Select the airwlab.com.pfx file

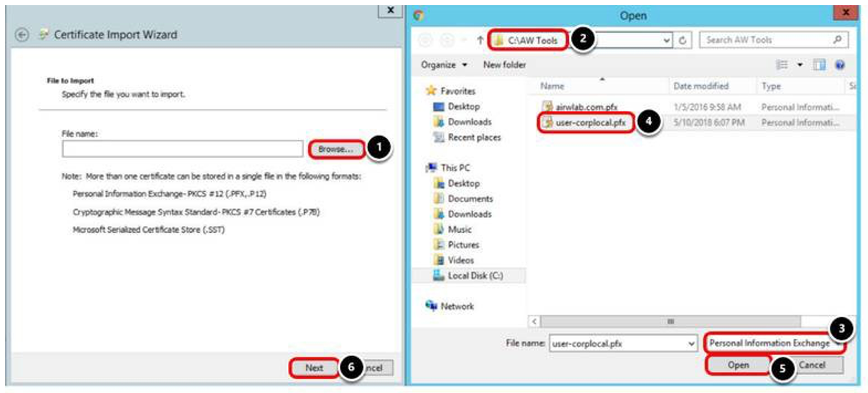click(586, 107)
